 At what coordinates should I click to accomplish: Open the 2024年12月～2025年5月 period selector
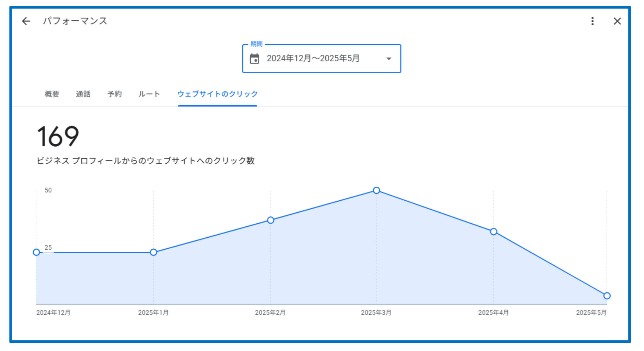321,59
